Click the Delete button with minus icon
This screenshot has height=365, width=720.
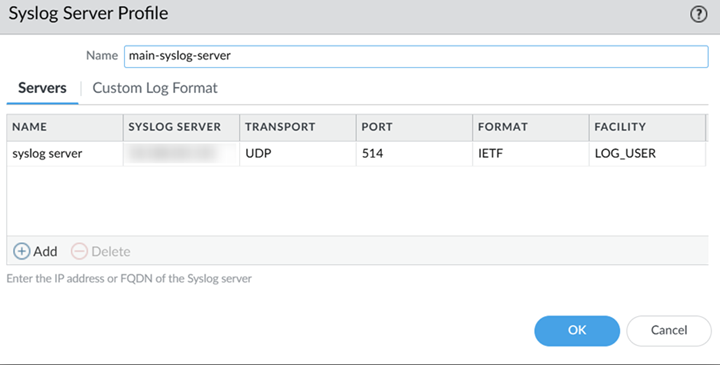pyautogui.click(x=101, y=251)
